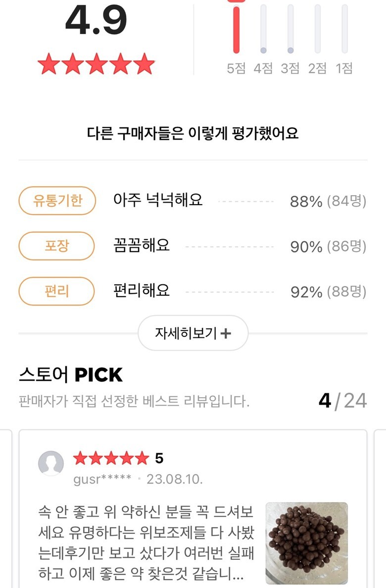Viewport: 386px width, 588px height.
Task: Click the 스토어 PICK heading
Action: pyautogui.click(x=70, y=375)
